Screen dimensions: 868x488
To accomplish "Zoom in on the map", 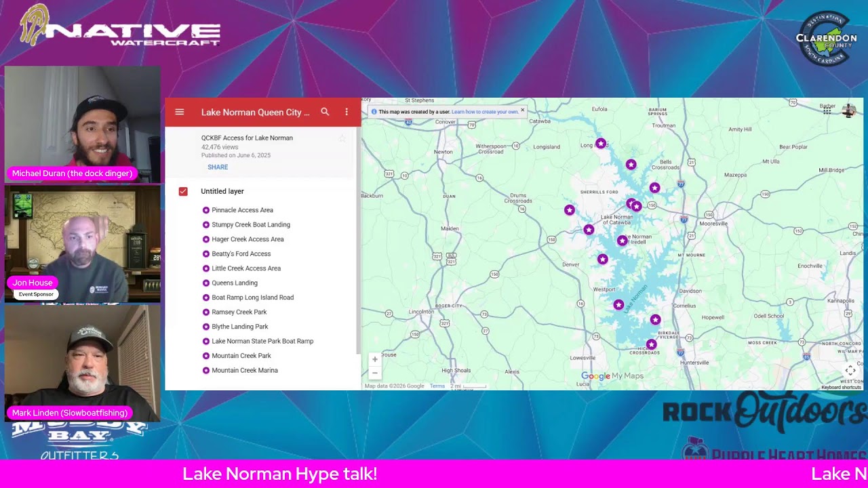I will click(375, 360).
